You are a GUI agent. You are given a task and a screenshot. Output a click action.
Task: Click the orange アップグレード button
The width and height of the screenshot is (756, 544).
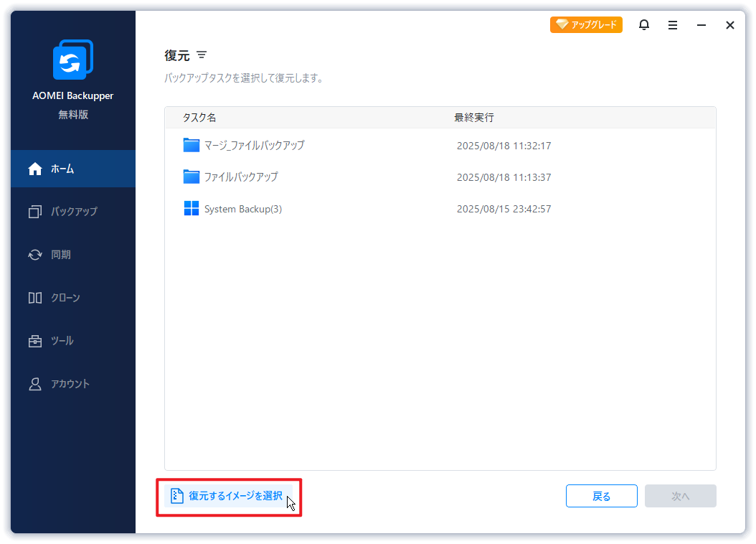click(586, 25)
